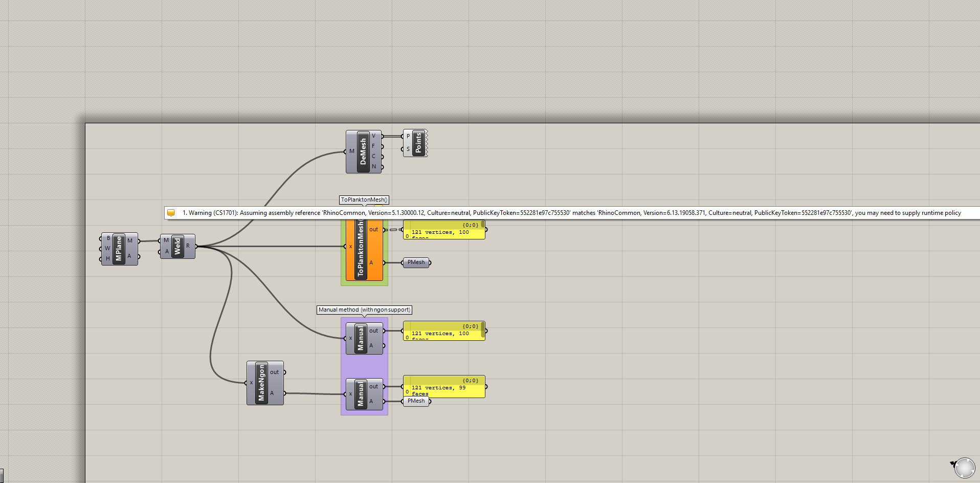Select the yellow panel beside upper Manual
Screen dimensions: 980x483
tap(444, 331)
